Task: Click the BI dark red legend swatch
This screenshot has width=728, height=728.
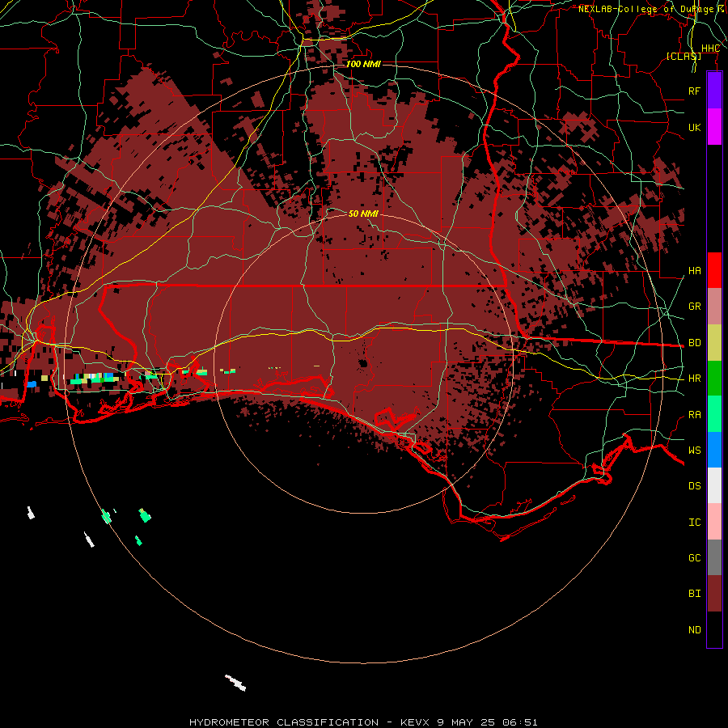Action: point(714,594)
